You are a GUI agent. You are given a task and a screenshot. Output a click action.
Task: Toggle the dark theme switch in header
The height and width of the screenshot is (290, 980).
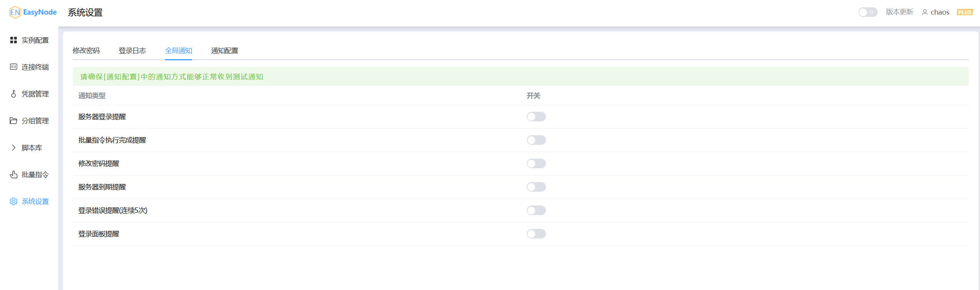point(868,12)
